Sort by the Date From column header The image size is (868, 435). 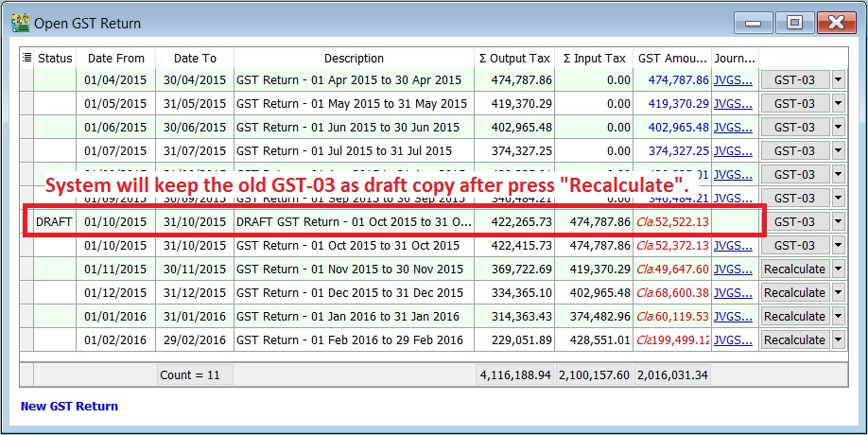pos(115,59)
